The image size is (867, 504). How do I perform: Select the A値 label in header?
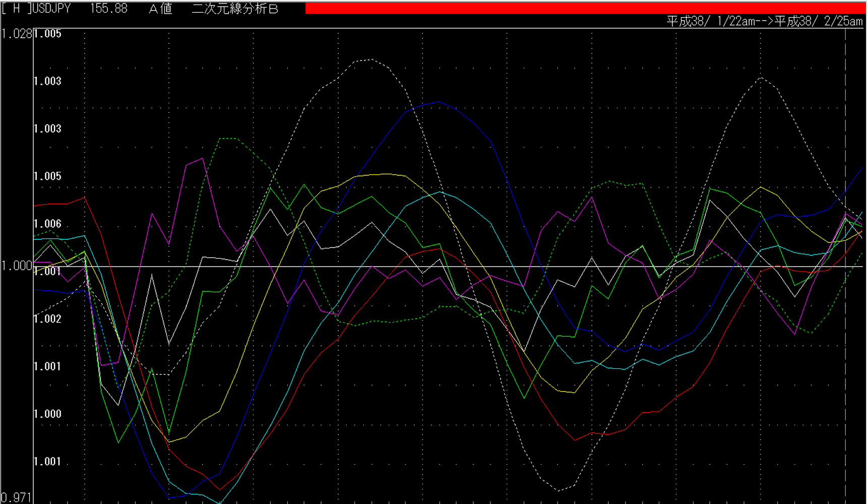[161, 9]
